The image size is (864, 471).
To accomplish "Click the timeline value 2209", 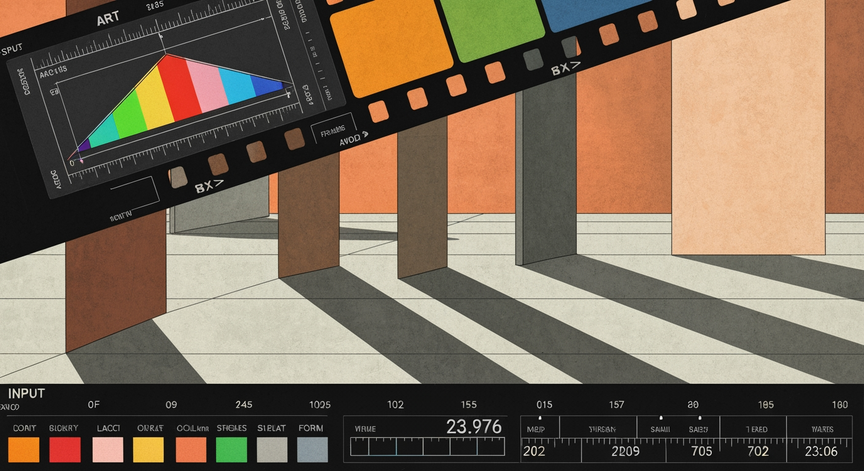I will pos(625,452).
